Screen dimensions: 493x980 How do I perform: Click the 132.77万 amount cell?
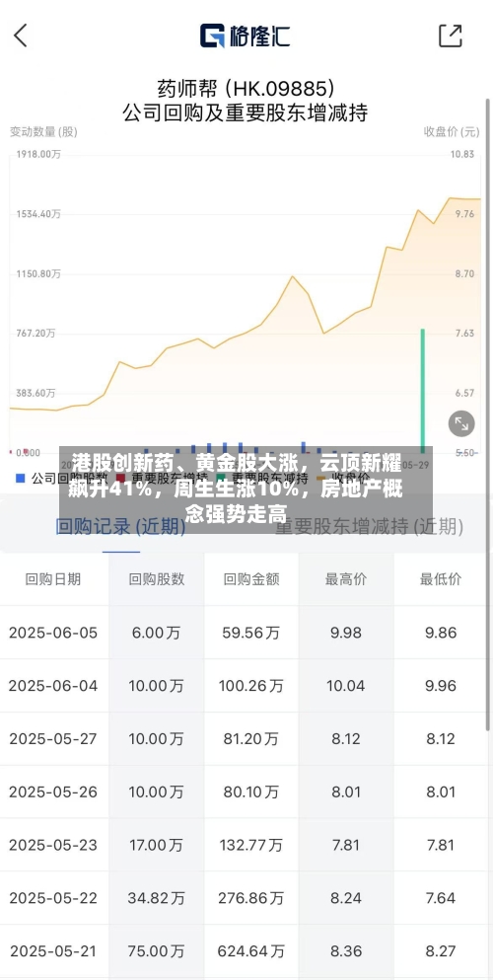pyautogui.click(x=250, y=846)
